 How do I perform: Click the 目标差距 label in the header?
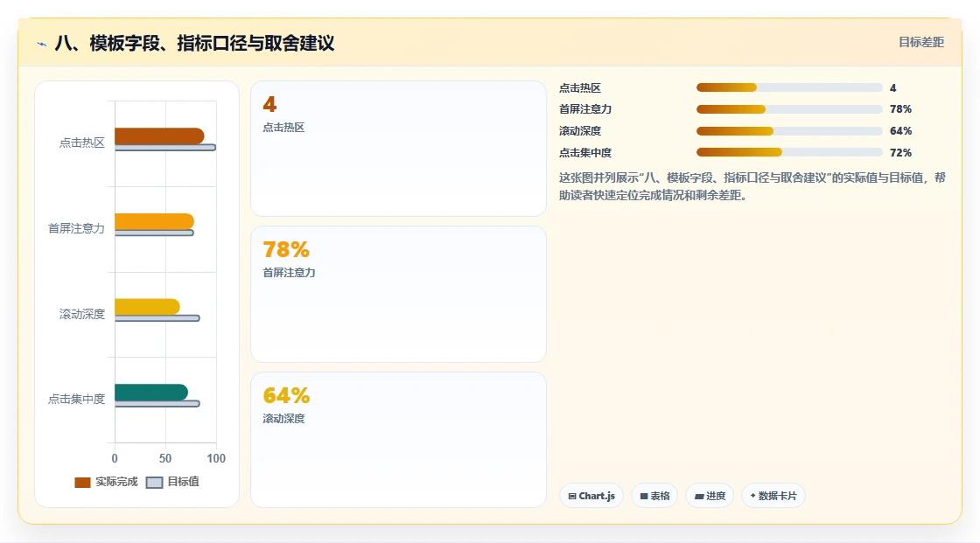(921, 42)
